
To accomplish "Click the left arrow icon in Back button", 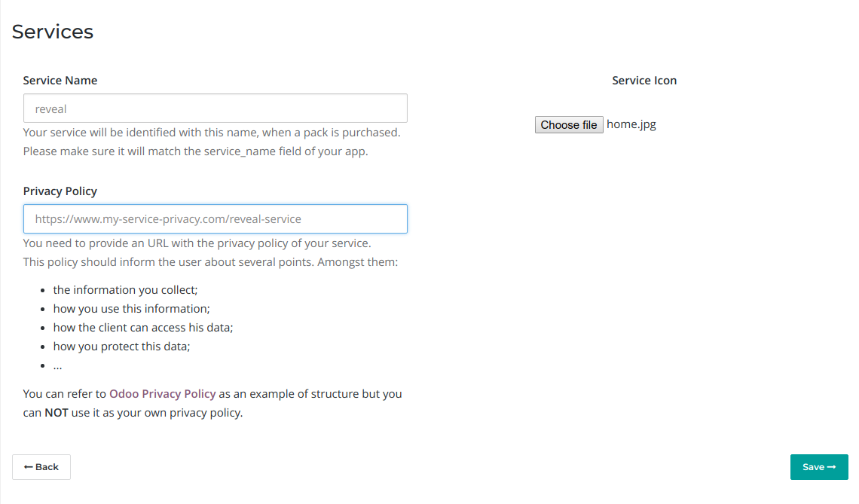I will tap(29, 467).
